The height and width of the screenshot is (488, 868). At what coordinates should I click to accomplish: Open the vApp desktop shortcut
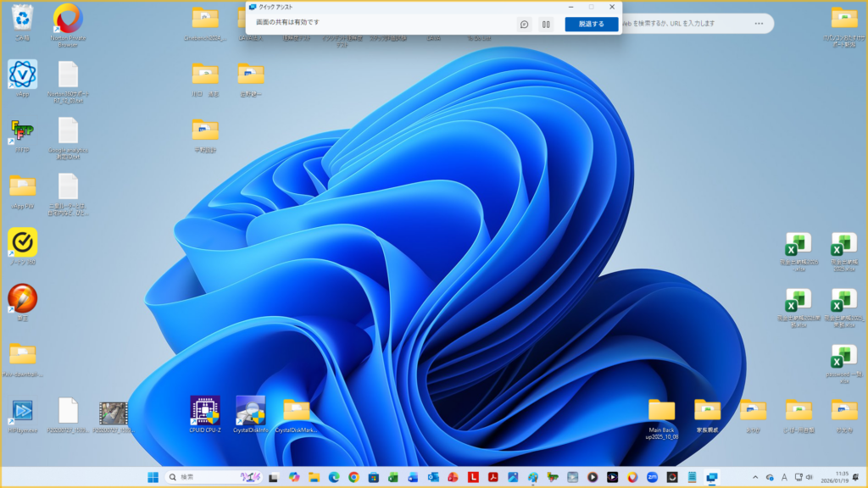coord(22,75)
